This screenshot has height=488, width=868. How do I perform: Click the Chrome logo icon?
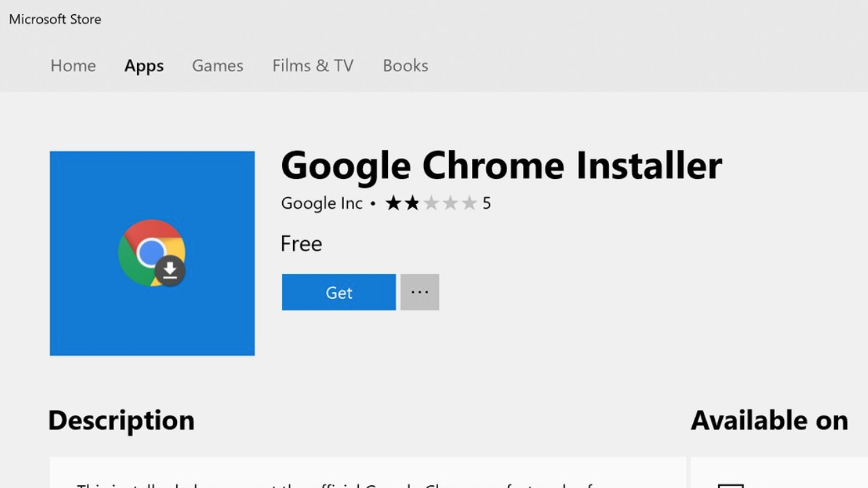[146, 249]
